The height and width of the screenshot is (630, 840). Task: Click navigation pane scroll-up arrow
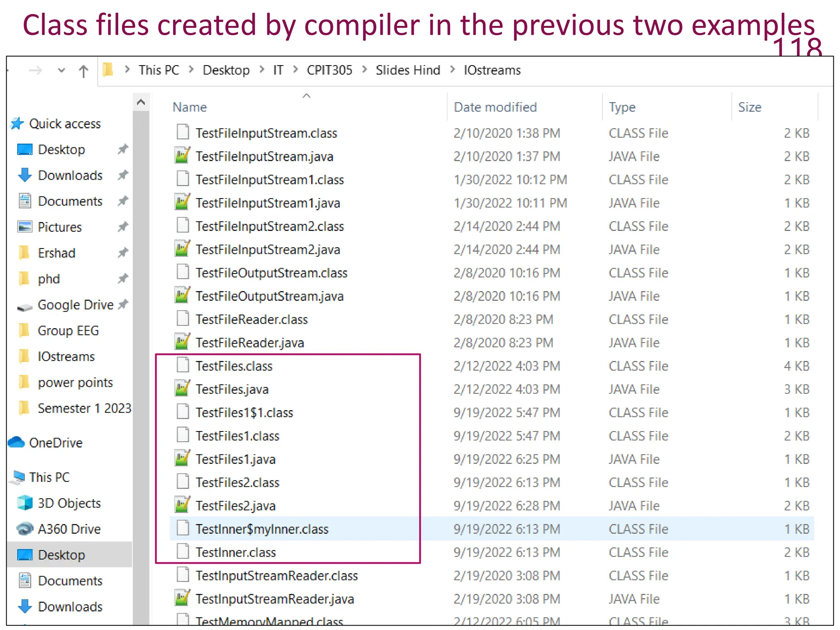(x=141, y=102)
